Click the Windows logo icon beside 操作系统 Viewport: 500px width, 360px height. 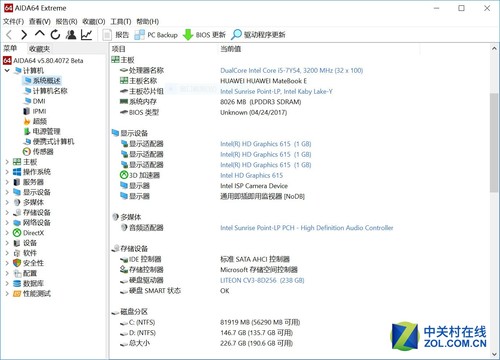pyautogui.click(x=17, y=172)
